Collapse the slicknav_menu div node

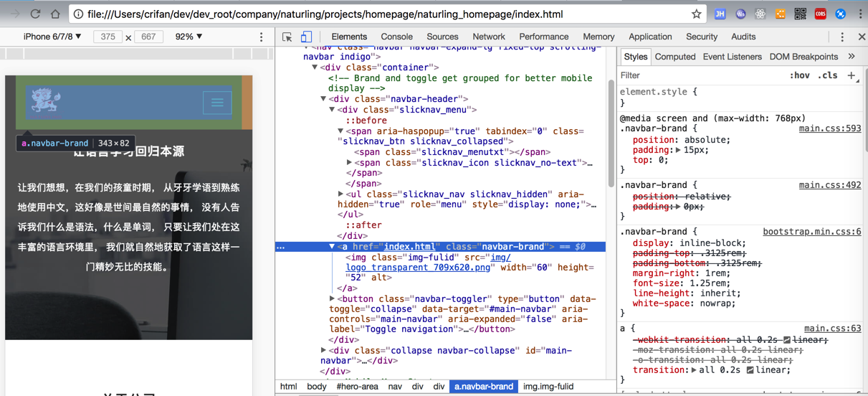coord(332,110)
